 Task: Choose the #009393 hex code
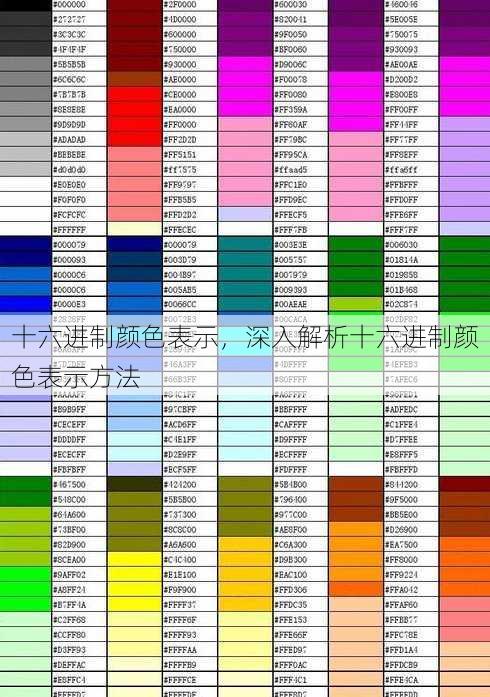[x=290, y=290]
